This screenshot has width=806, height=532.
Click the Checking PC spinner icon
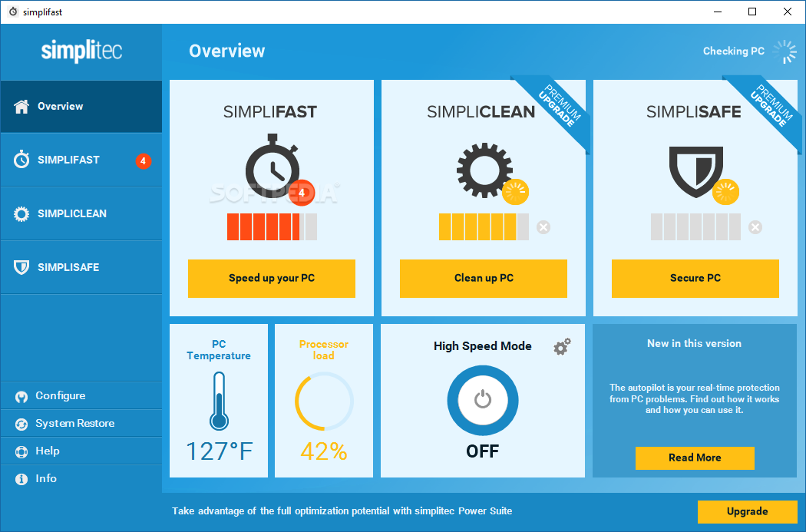point(785,52)
